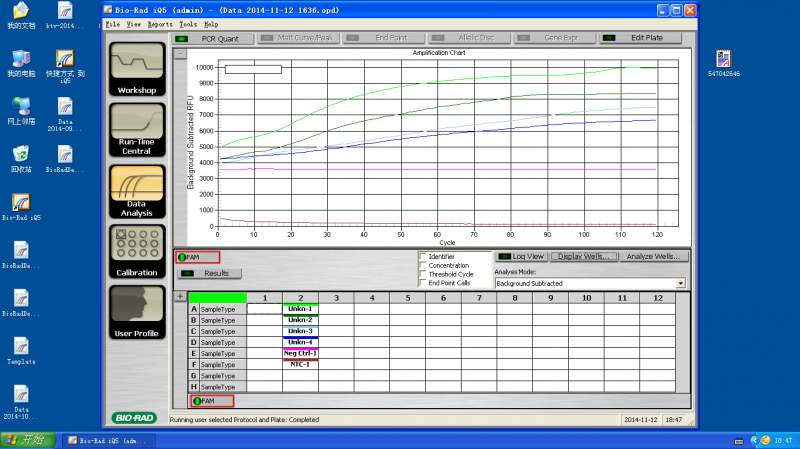
Task: Select well NTC-1 in the plate
Action: tap(300, 364)
